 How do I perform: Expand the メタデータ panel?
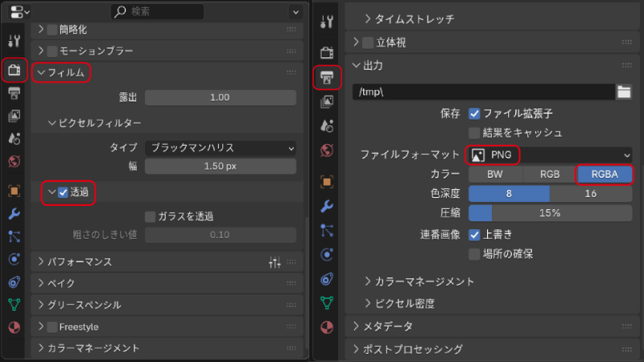click(x=356, y=327)
